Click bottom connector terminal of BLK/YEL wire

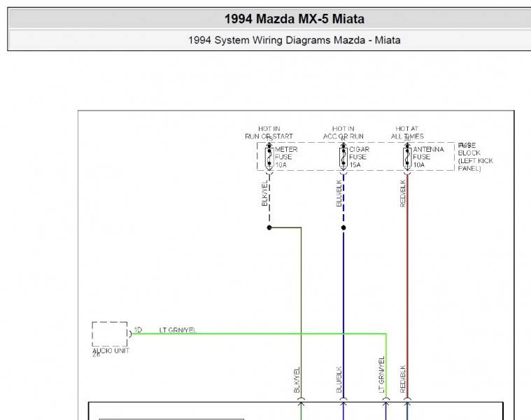[x=301, y=401]
